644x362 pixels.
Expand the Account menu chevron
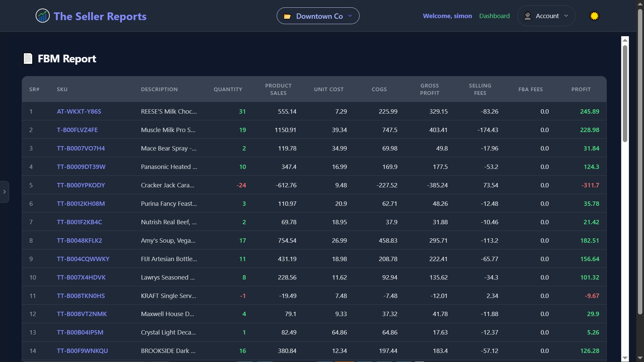click(x=566, y=16)
